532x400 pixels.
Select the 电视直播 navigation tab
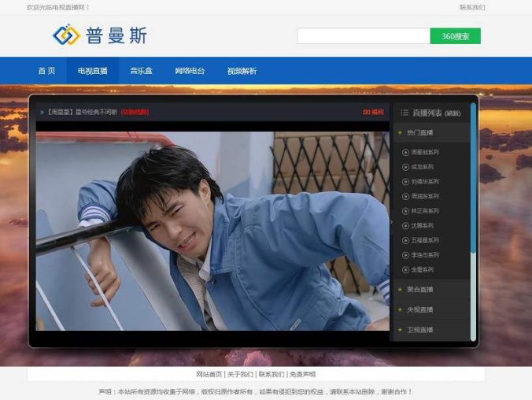(92, 71)
